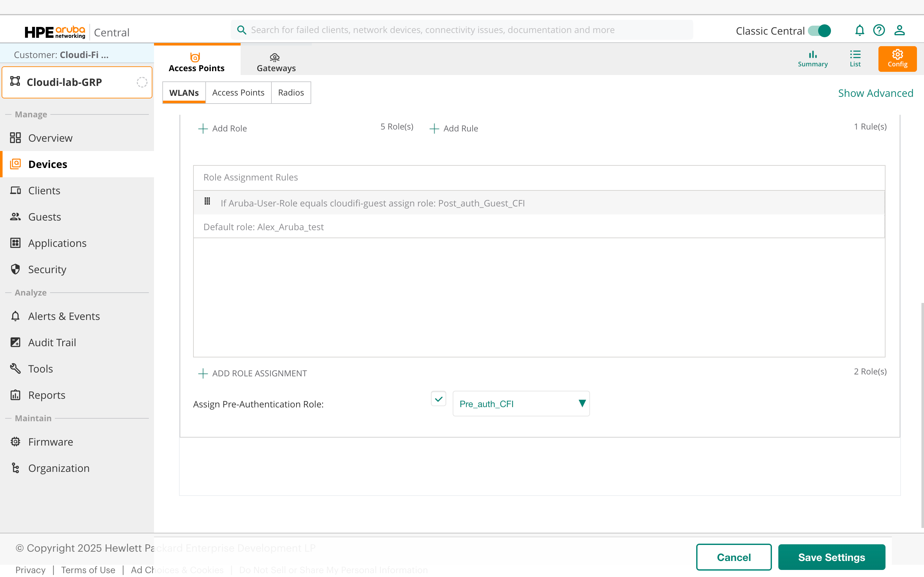Click the Save Settings button
924x577 pixels.
coord(831,557)
